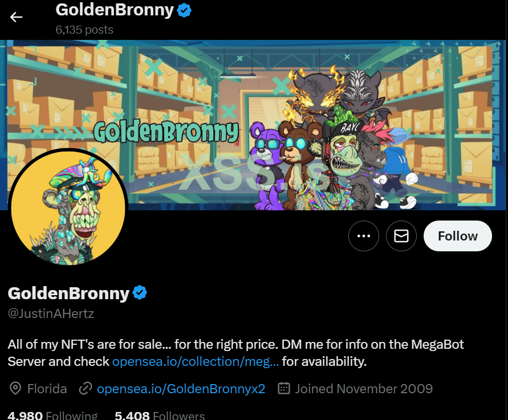
Task: View the 5,408 Followers list
Action: (x=160, y=415)
